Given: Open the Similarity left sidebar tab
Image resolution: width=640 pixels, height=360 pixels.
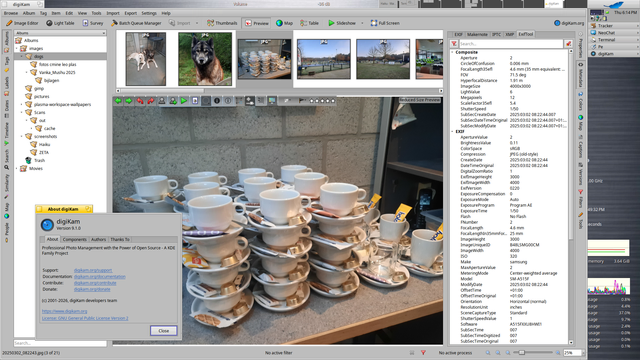Looking at the screenshot, I should click(6, 186).
